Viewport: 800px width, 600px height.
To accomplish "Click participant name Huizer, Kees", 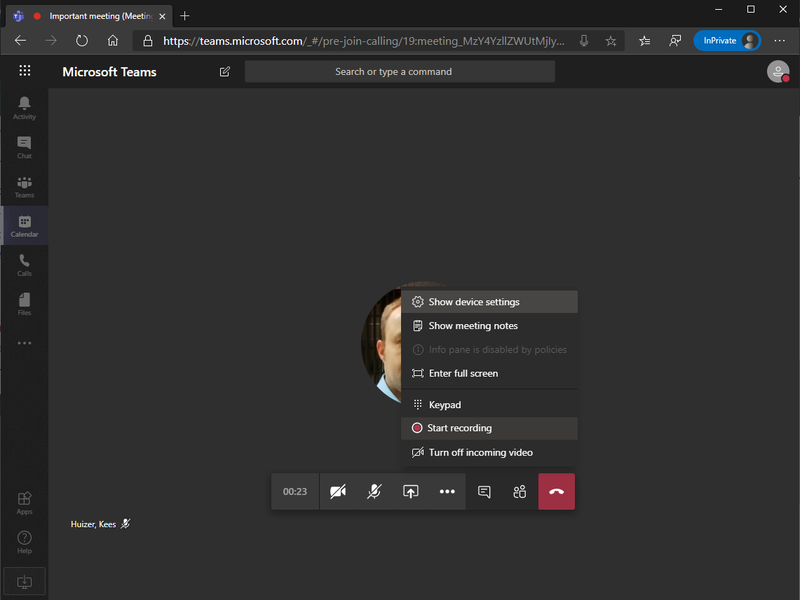I will (93, 524).
